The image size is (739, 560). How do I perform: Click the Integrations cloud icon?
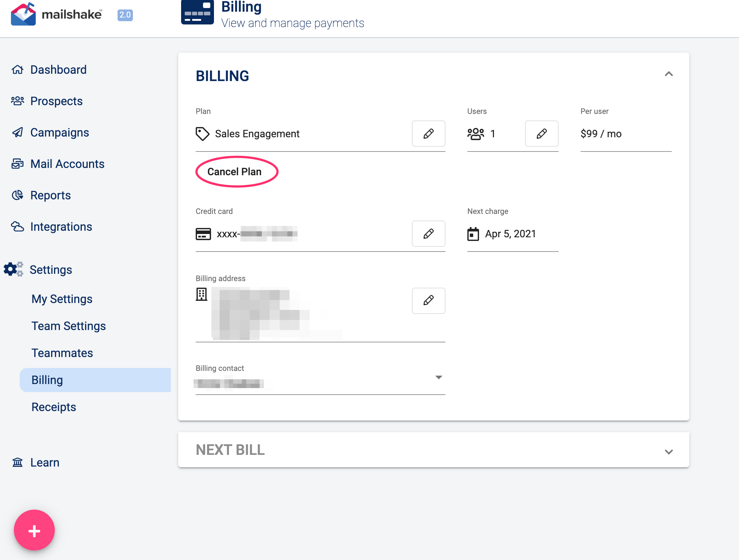tap(18, 226)
